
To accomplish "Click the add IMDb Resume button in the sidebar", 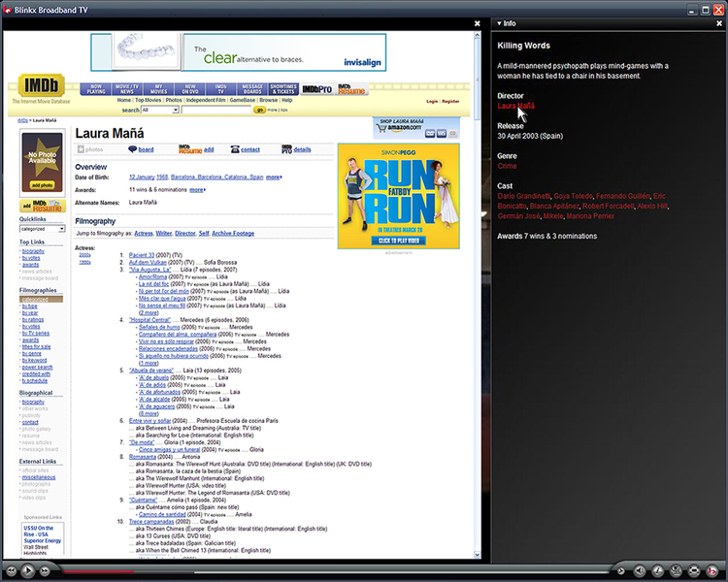I will (x=43, y=206).
